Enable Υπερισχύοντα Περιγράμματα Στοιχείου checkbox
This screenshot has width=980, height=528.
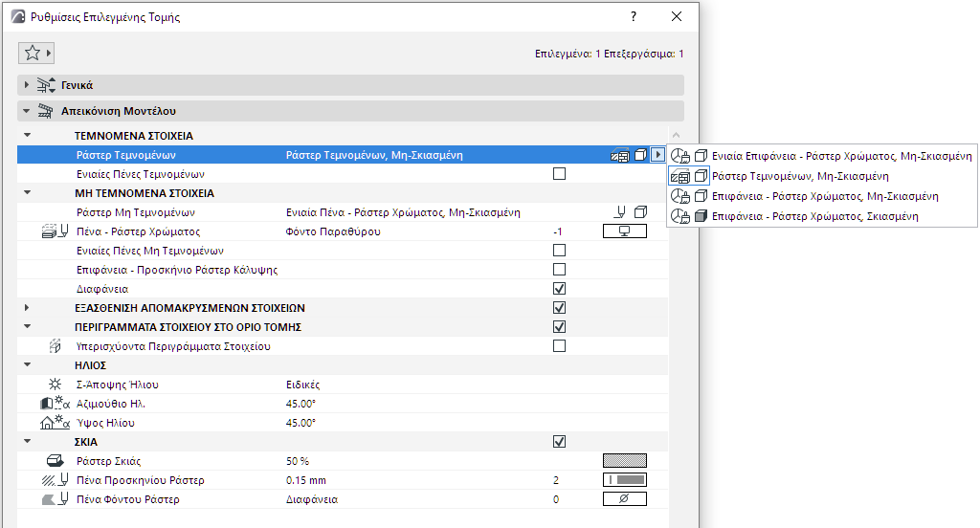(559, 346)
